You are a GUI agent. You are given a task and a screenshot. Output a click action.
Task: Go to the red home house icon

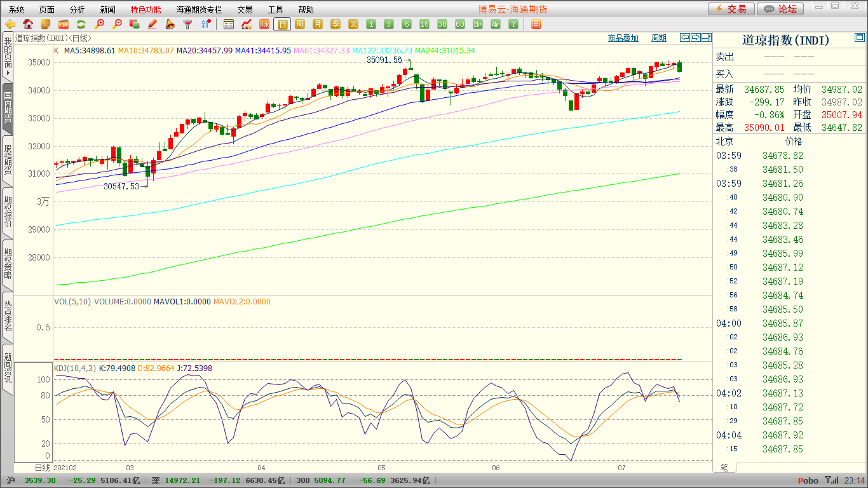point(28,24)
